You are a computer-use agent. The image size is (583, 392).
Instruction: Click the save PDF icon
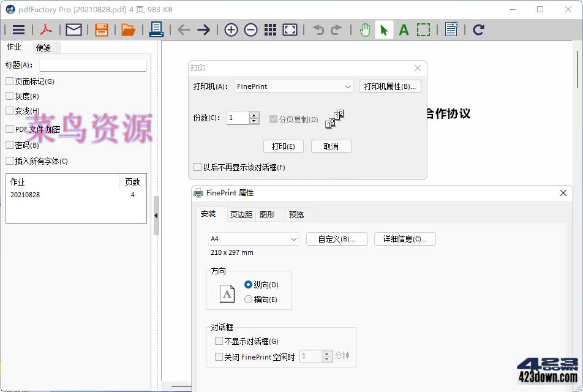tap(101, 29)
